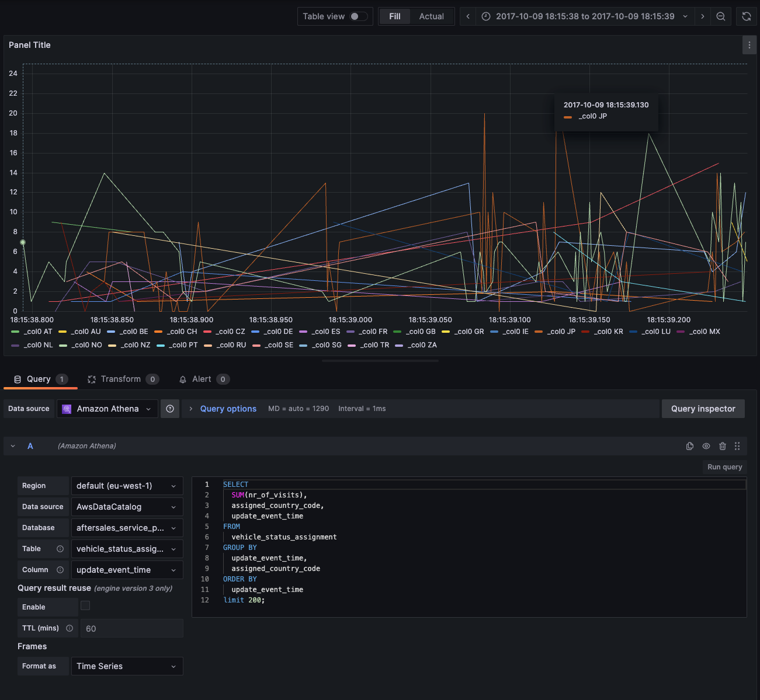
Task: Switch to the Alert tab
Action: 204,379
